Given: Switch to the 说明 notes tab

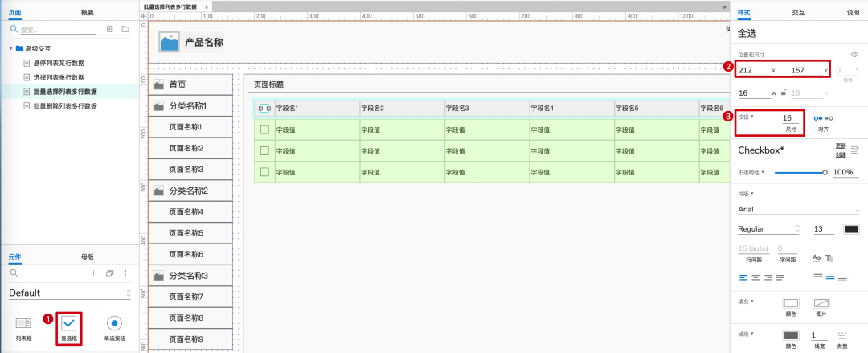Looking at the screenshot, I should [853, 12].
